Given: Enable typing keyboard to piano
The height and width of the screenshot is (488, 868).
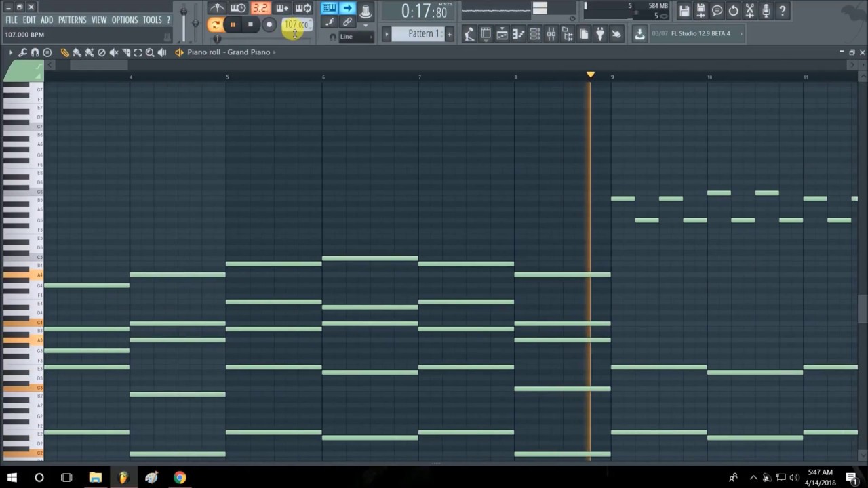Looking at the screenshot, I should click(x=329, y=8).
